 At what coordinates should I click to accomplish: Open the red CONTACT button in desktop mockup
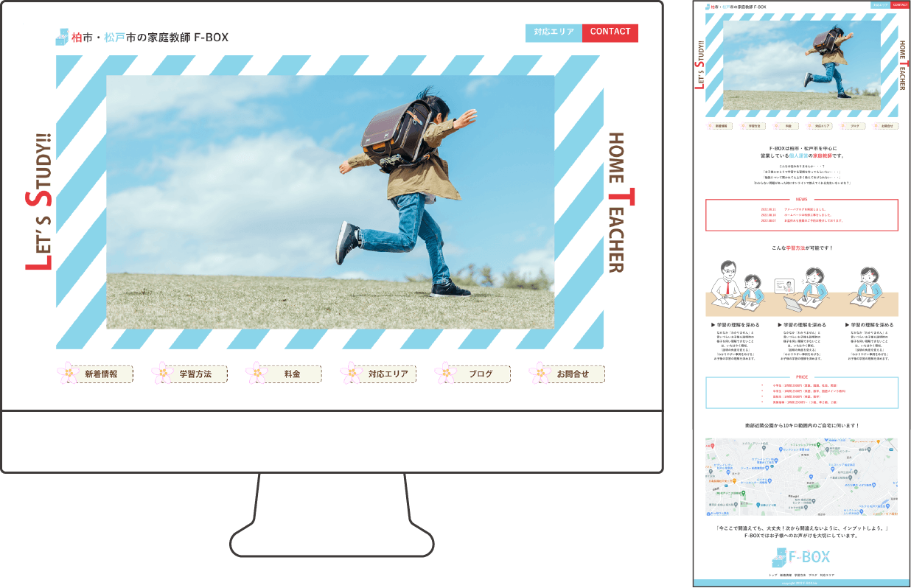coord(610,33)
